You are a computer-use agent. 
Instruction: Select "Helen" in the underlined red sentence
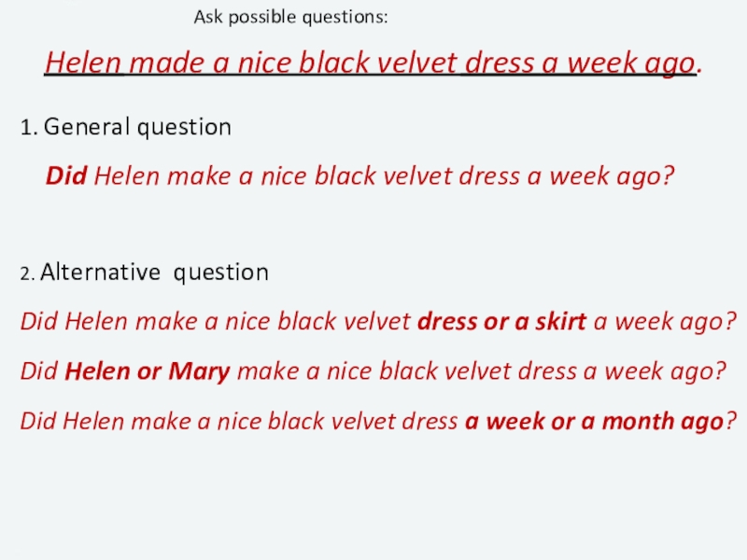pos(85,63)
